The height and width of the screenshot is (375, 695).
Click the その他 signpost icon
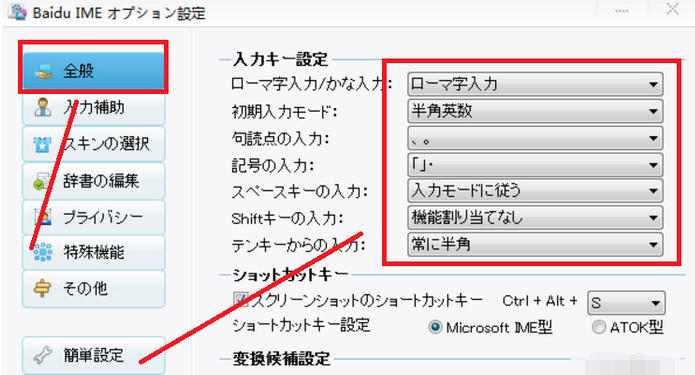click(43, 289)
